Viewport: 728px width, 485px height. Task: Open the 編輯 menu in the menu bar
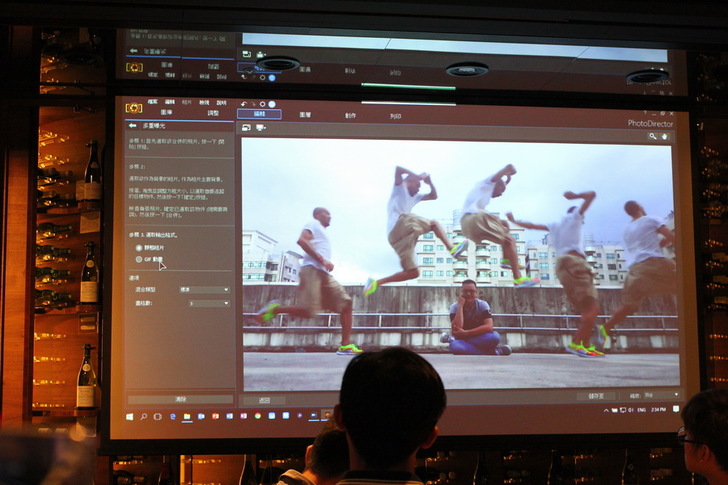coord(170,102)
